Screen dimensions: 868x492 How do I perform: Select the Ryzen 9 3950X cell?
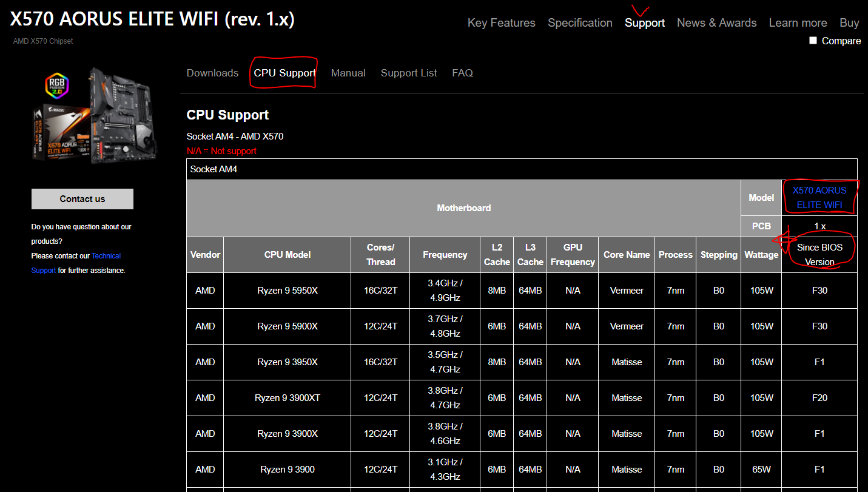point(288,362)
